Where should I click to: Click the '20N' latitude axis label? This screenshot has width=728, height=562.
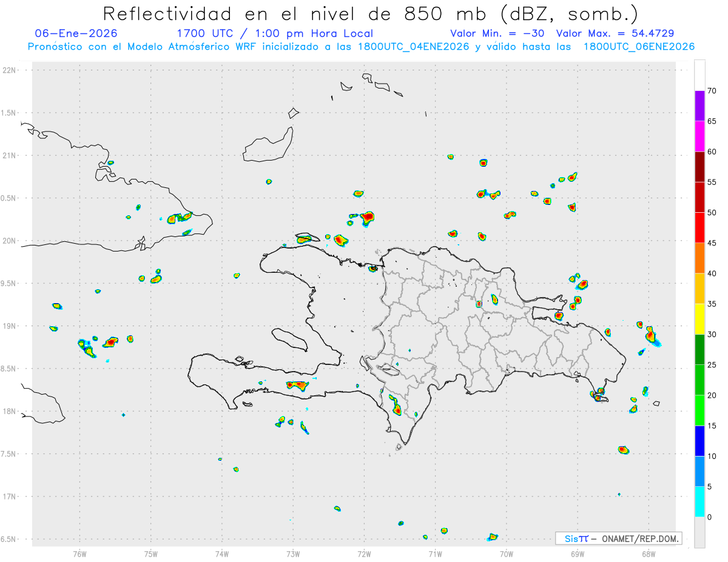pyautogui.click(x=9, y=241)
